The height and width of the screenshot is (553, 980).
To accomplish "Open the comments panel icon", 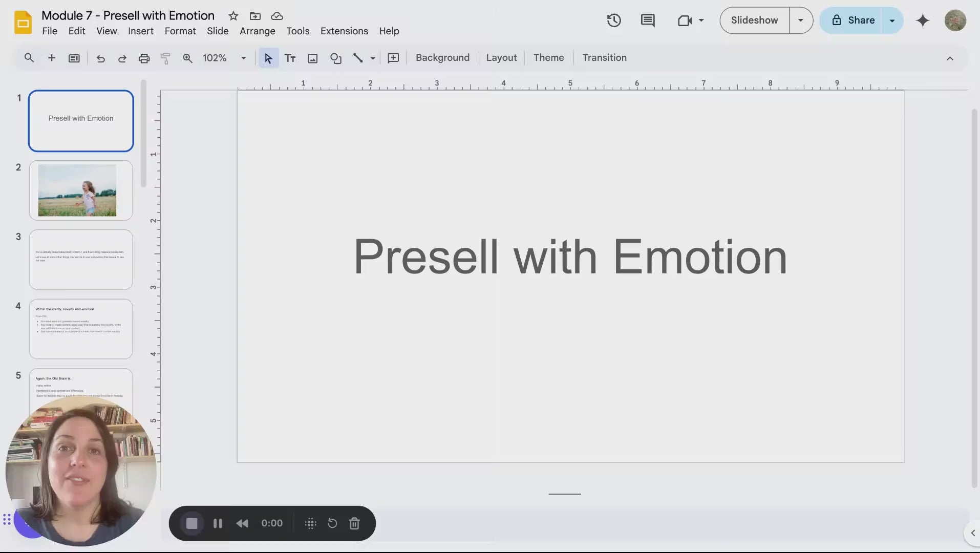I will [x=647, y=20].
